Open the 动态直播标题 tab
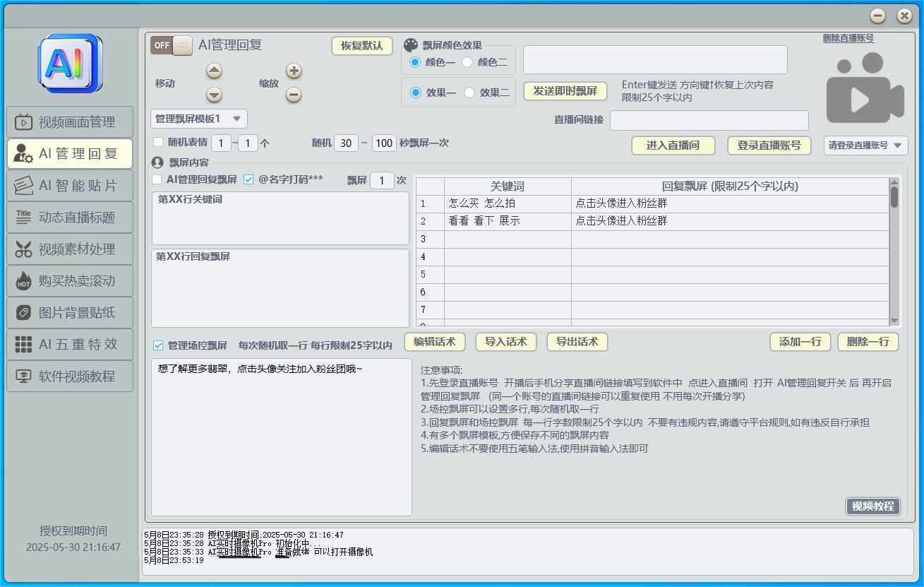This screenshot has height=587, width=924. click(x=70, y=218)
